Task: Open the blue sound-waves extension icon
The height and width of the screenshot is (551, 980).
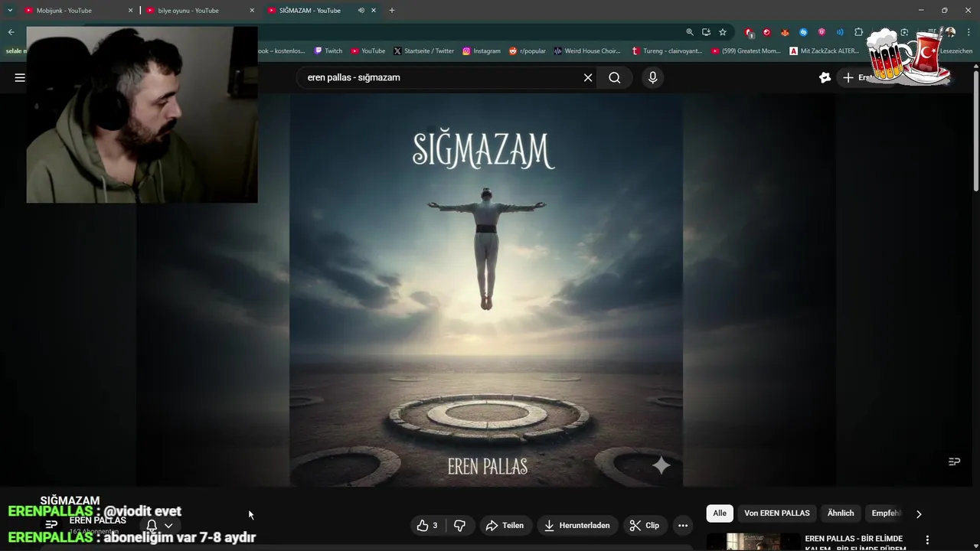Action: point(840,32)
